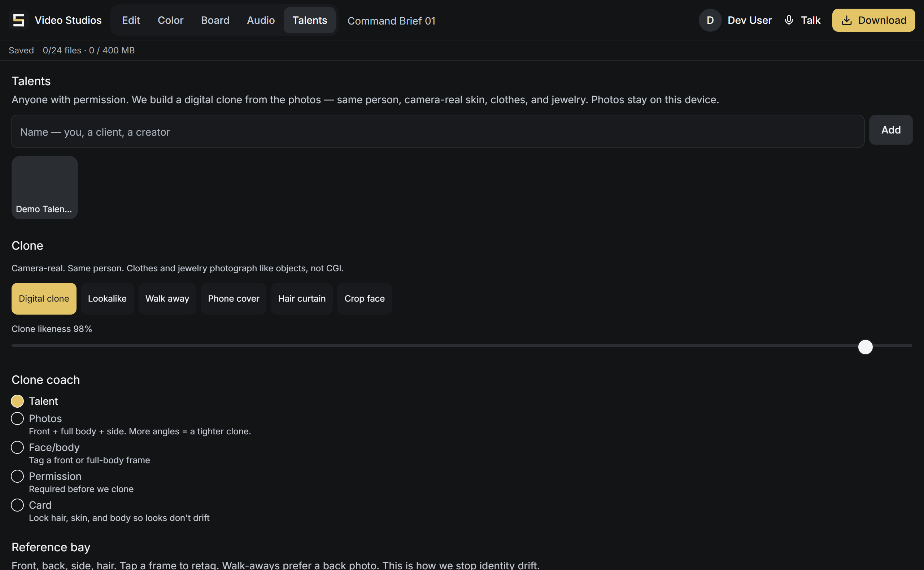Image resolution: width=924 pixels, height=570 pixels.
Task: Click the Video Studios logo icon
Action: pyautogui.click(x=18, y=20)
